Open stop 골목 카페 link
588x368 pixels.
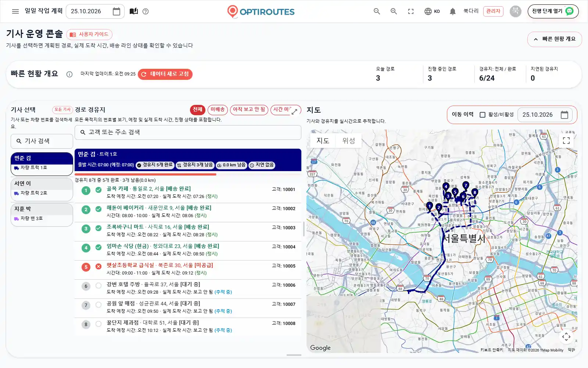tap(118, 189)
